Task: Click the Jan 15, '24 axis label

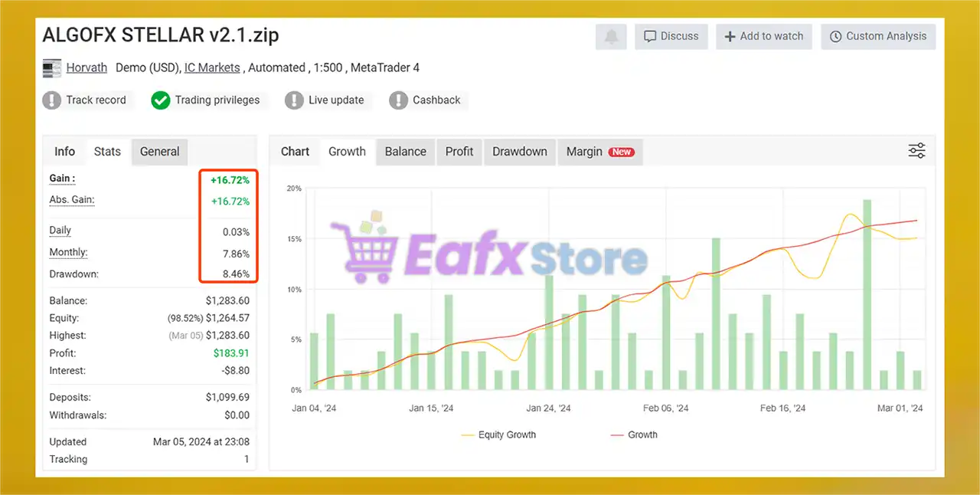Action: [431, 408]
